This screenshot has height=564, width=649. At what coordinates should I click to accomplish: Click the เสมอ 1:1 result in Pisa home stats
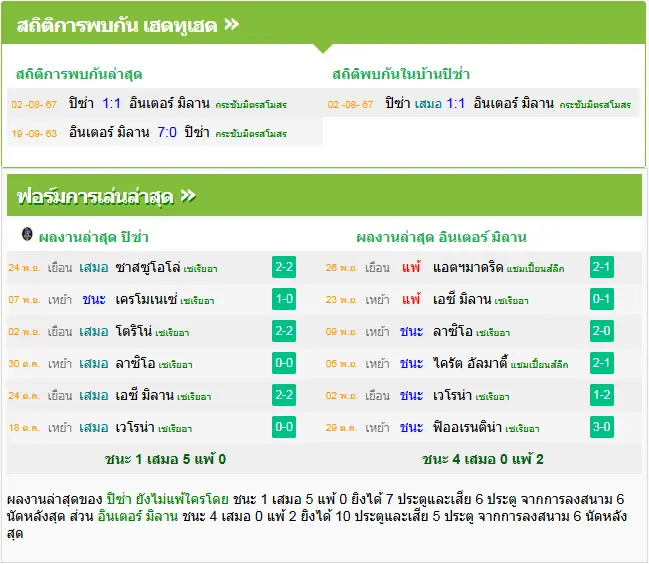[x=440, y=103]
